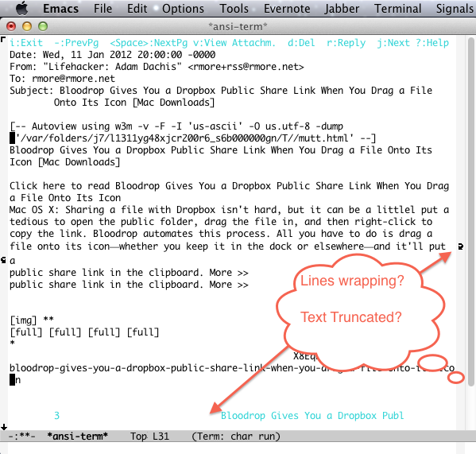
Task: Click the cyan number 3 in status line
Action: pos(56,416)
